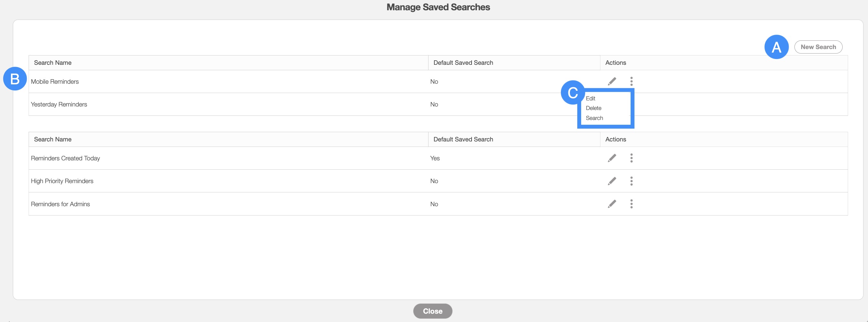The width and height of the screenshot is (868, 322).
Task: Open three-dot menu for High Priority Reminders
Action: pos(631,181)
